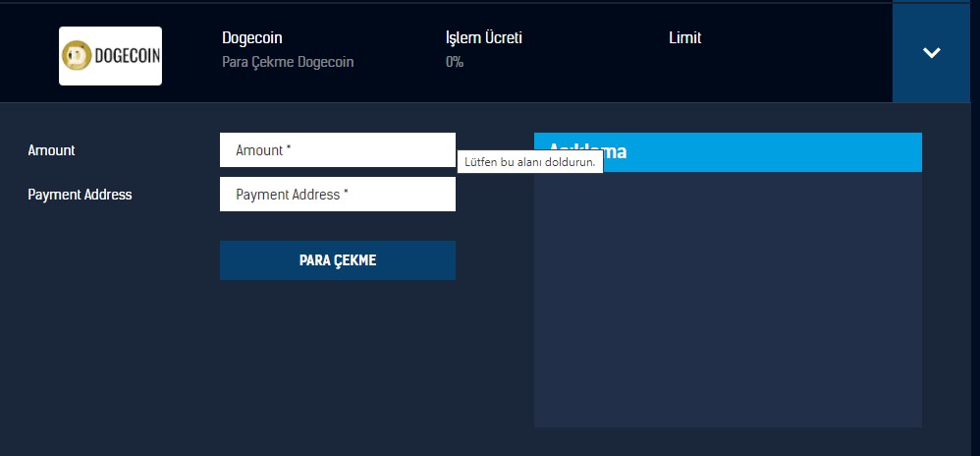
Task: Click the 0% transaction fee value
Action: [x=455, y=62]
